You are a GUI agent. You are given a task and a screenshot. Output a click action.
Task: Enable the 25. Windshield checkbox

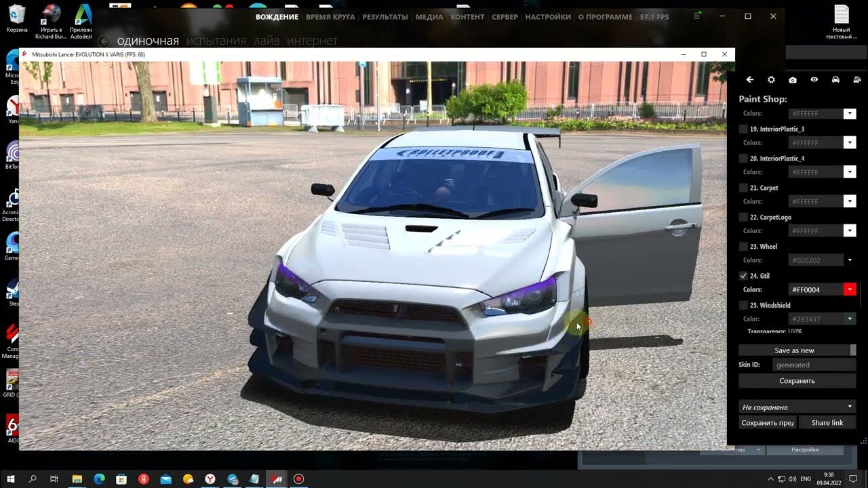[x=743, y=305]
